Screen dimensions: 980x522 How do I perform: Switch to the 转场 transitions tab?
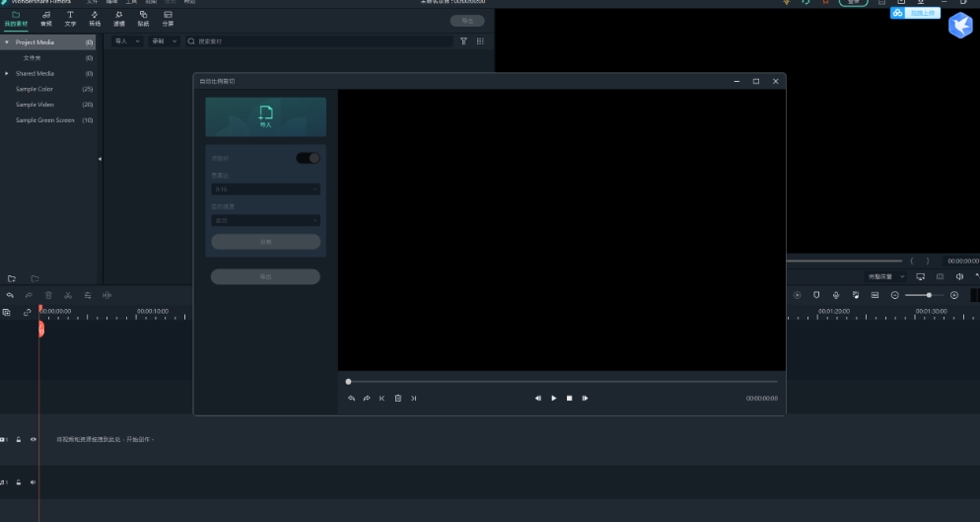pos(95,19)
